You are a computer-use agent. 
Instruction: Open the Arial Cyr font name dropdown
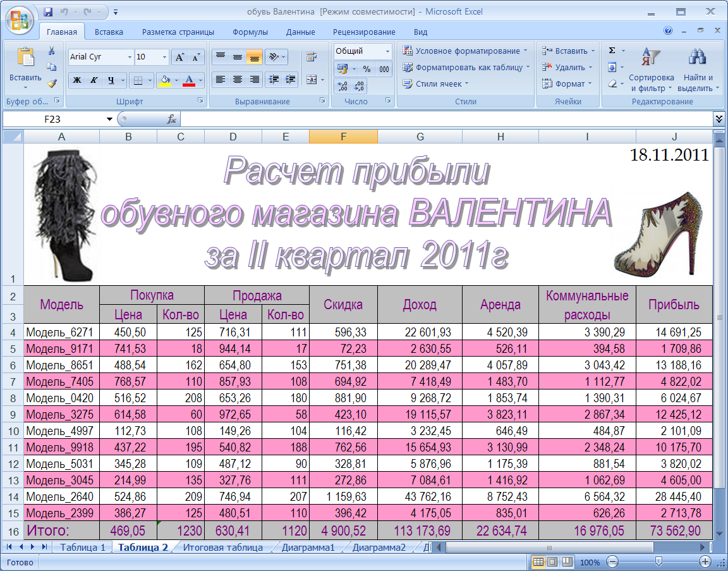point(130,57)
